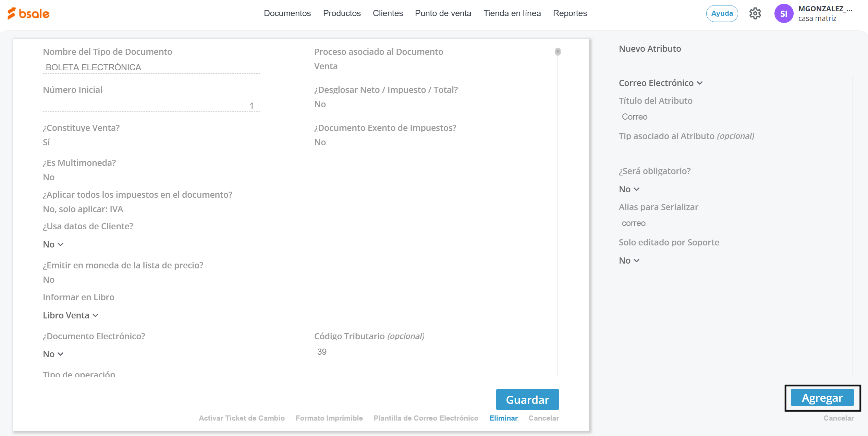Image resolution: width=868 pixels, height=436 pixels.
Task: Open the Documentos menu
Action: [287, 13]
